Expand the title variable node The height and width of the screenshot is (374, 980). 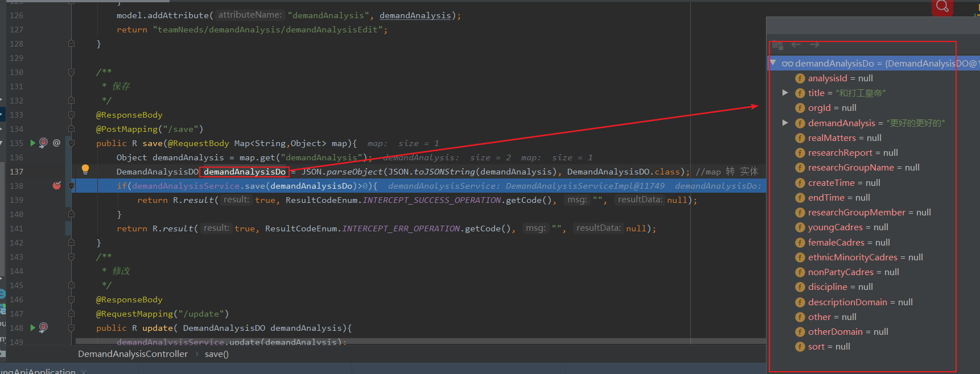(785, 93)
